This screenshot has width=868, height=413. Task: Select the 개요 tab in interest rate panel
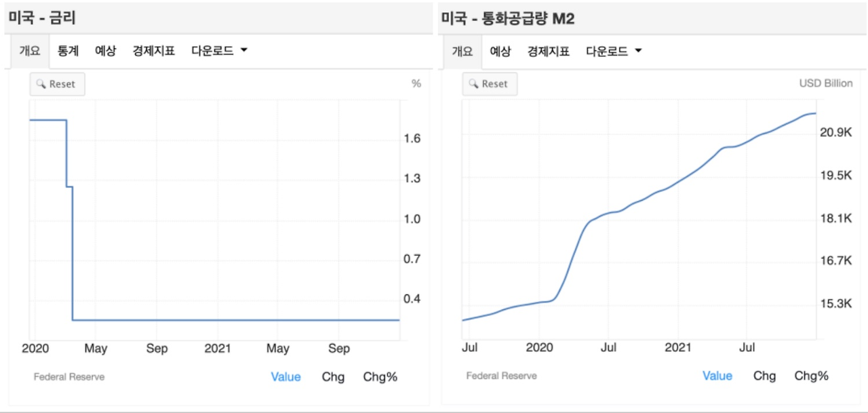tap(31, 51)
